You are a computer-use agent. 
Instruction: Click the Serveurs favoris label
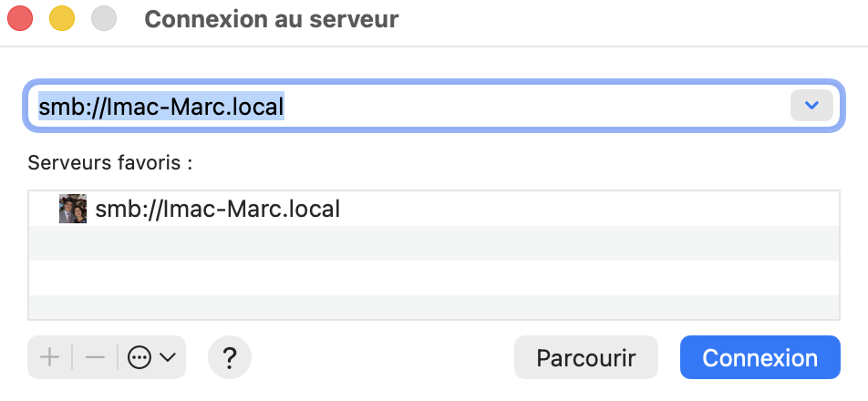point(110,163)
